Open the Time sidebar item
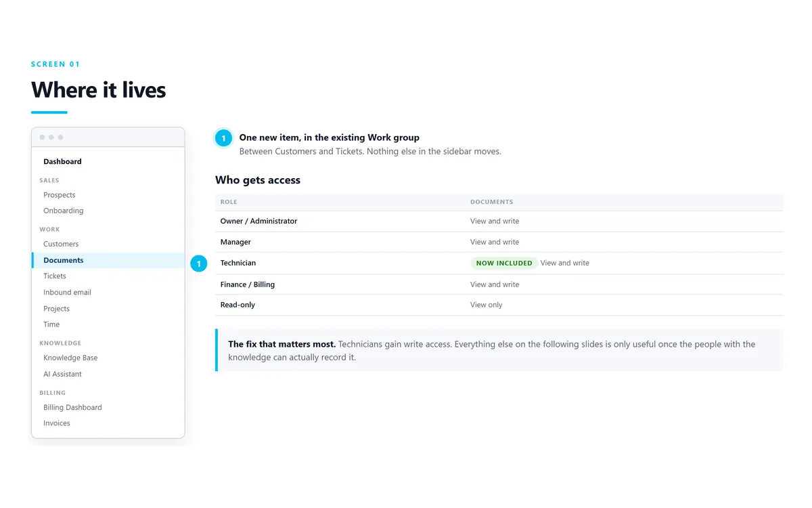 click(x=51, y=324)
